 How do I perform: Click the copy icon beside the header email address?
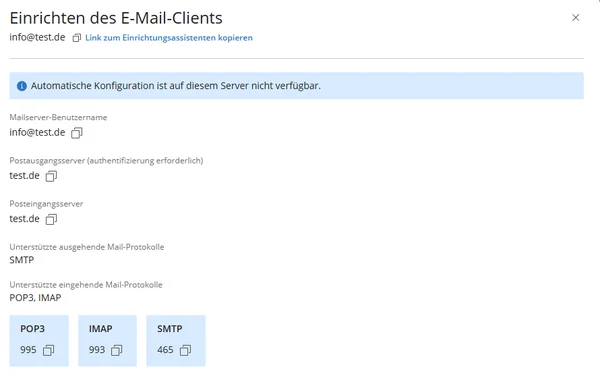(77, 38)
